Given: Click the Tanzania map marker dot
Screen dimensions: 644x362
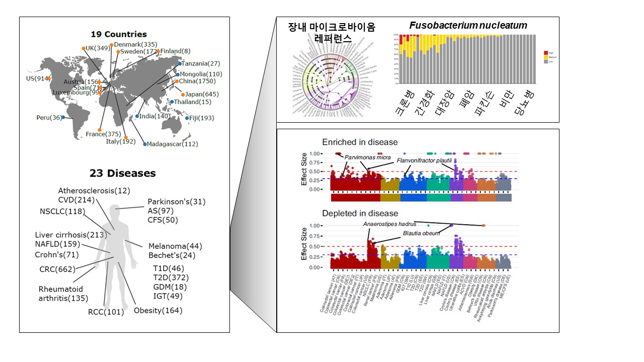Looking at the screenshot, I should 180,64.
